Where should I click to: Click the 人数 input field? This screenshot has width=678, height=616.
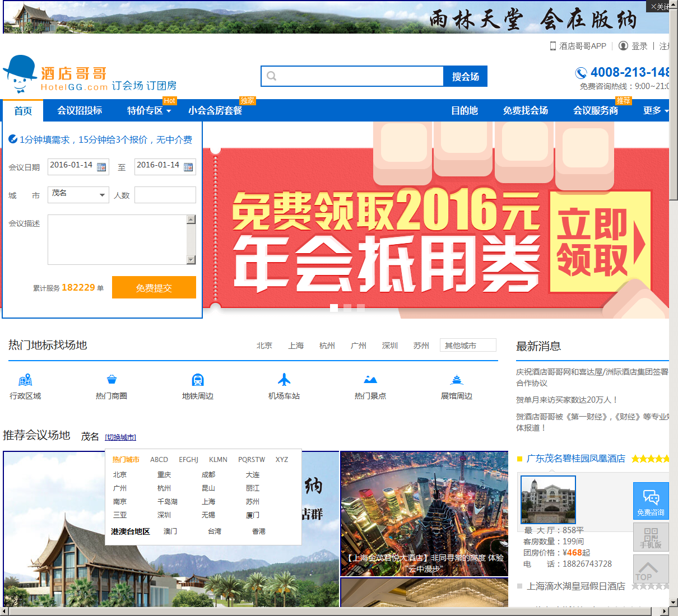tap(165, 195)
